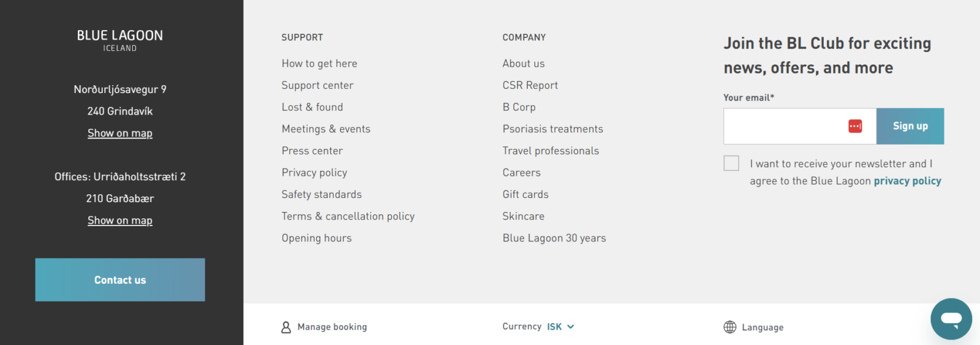The width and height of the screenshot is (980, 345).
Task: Click the Blue Lagoon Iceland logo
Action: point(120,40)
